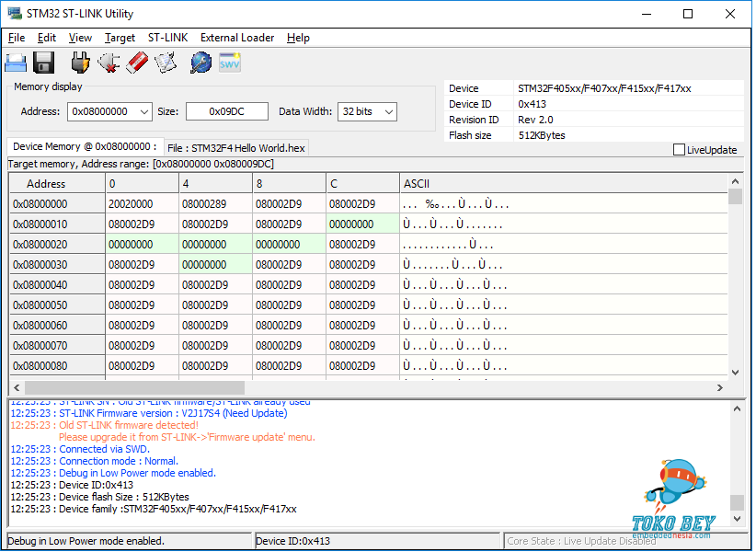The height and width of the screenshot is (552, 756).
Task: Click the log panel scroll up arrow
Action: (x=737, y=408)
